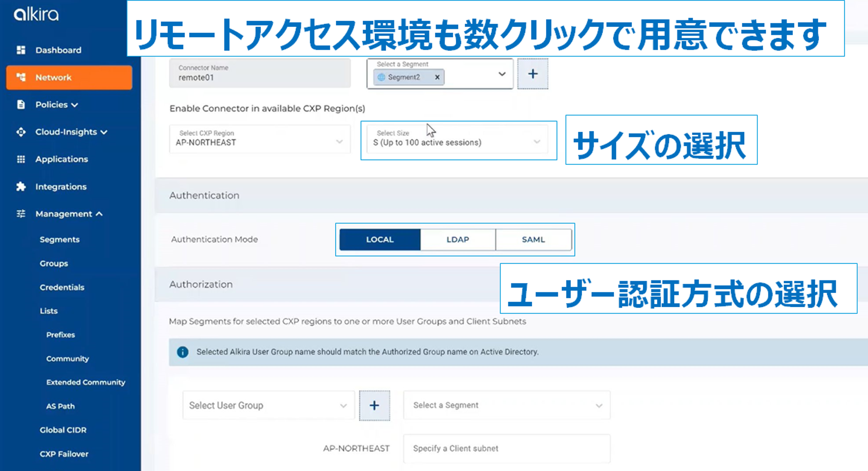Screen dimensions: 868x471
Task: Open AS Path under Lists
Action: pyautogui.click(x=60, y=406)
